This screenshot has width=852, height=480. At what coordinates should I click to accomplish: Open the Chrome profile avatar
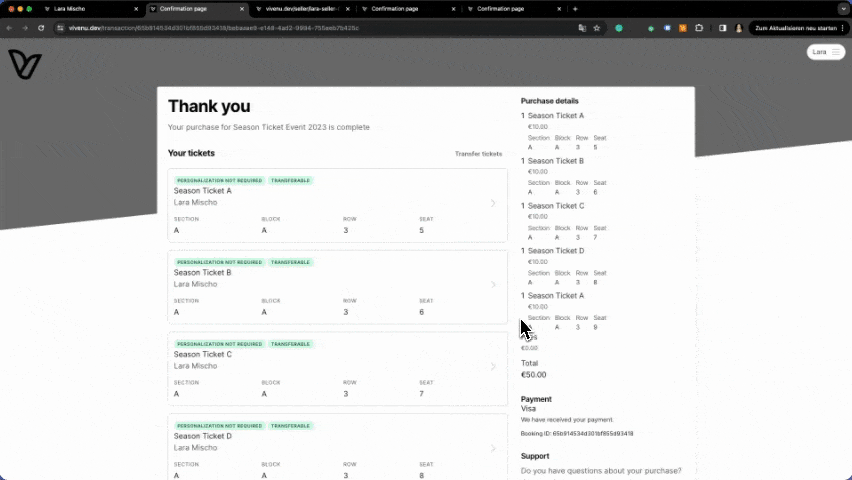pyautogui.click(x=738, y=28)
